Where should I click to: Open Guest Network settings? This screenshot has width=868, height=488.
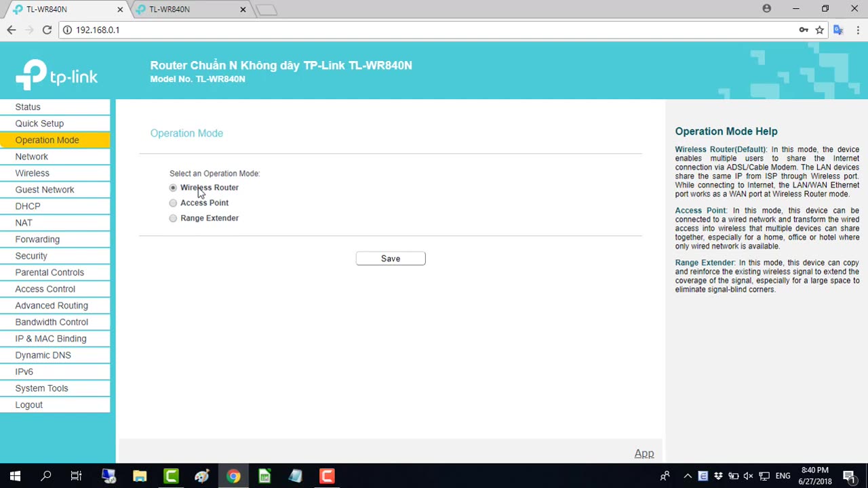click(x=55, y=190)
